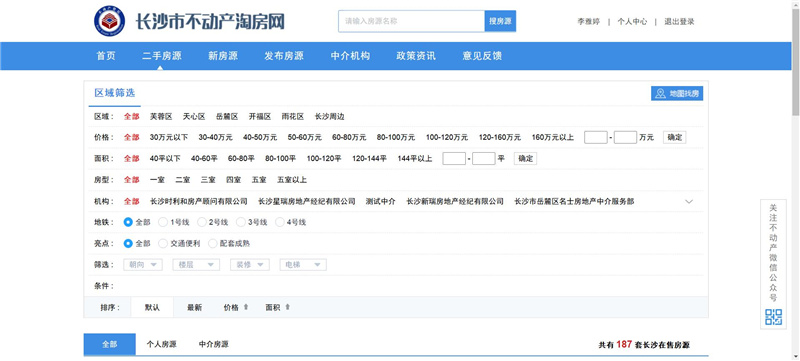Select the 地铁 全部 radio button

pyautogui.click(x=128, y=222)
